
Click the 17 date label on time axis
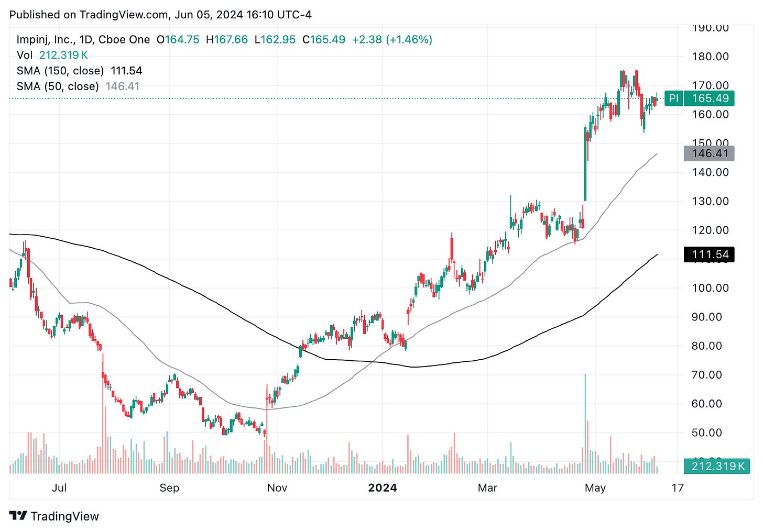tap(678, 488)
